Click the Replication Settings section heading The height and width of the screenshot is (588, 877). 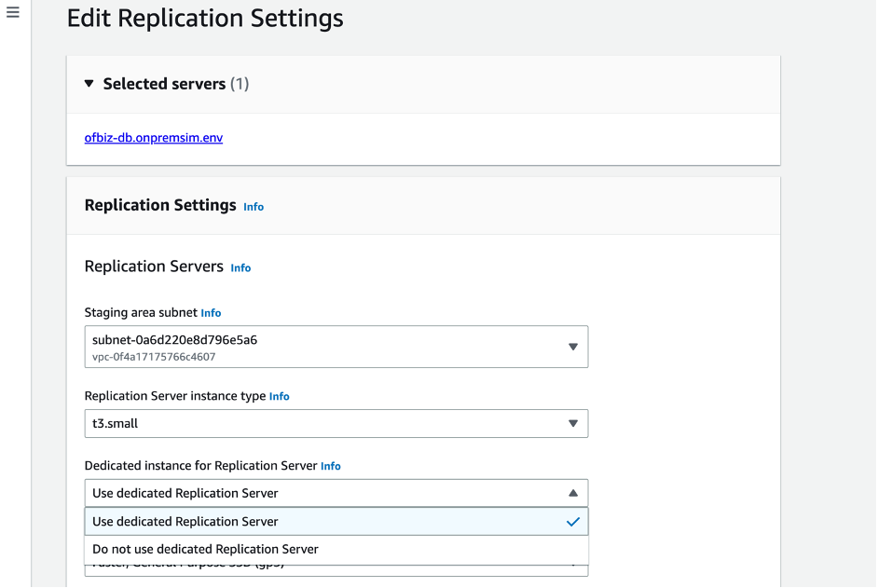(160, 205)
